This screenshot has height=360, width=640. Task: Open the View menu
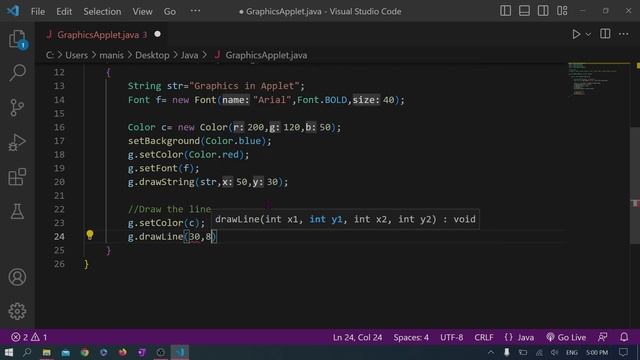pyautogui.click(x=142, y=11)
